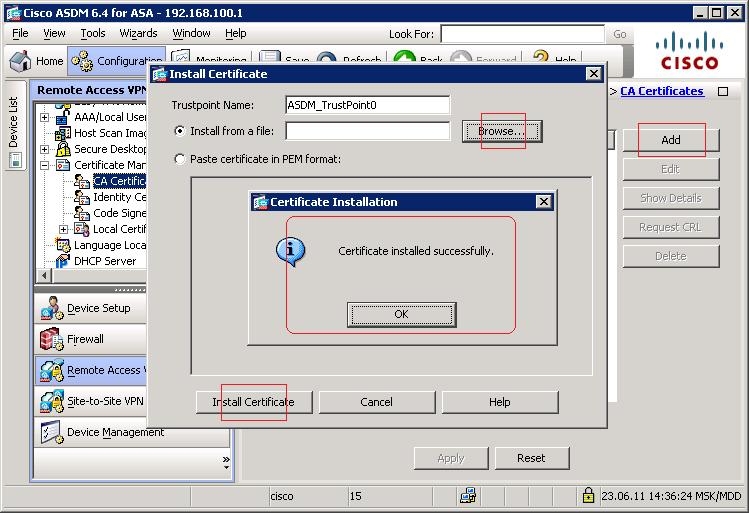Open the Configuration toolbar icon

click(82, 61)
